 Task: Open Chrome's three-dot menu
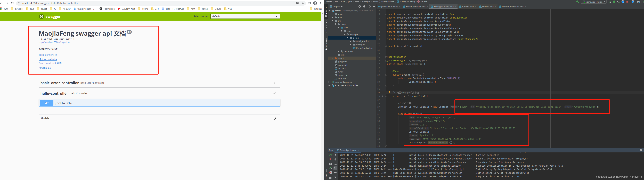(x=321, y=3)
